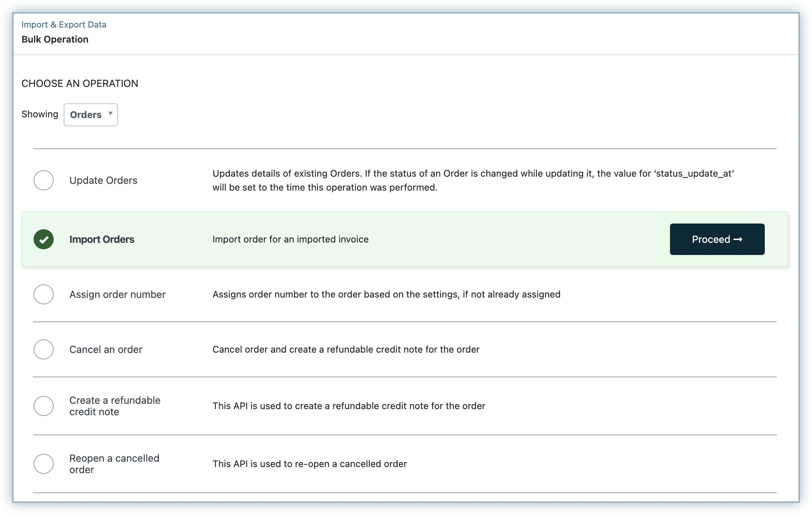Click the Update Orders label

pyautogui.click(x=103, y=180)
